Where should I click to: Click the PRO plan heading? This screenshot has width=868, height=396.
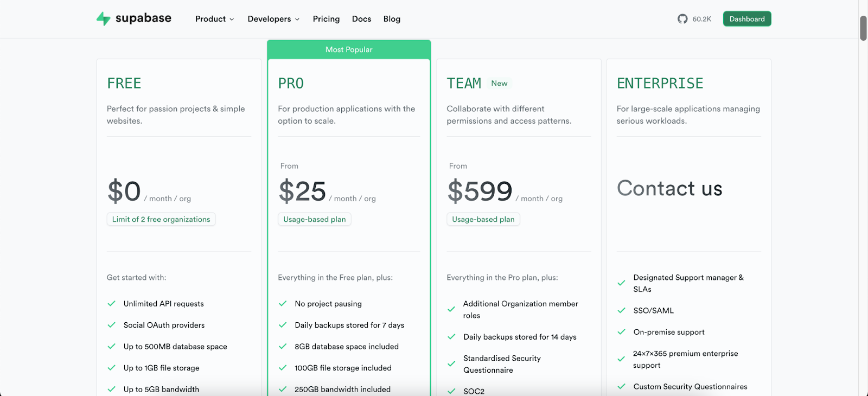(x=291, y=84)
